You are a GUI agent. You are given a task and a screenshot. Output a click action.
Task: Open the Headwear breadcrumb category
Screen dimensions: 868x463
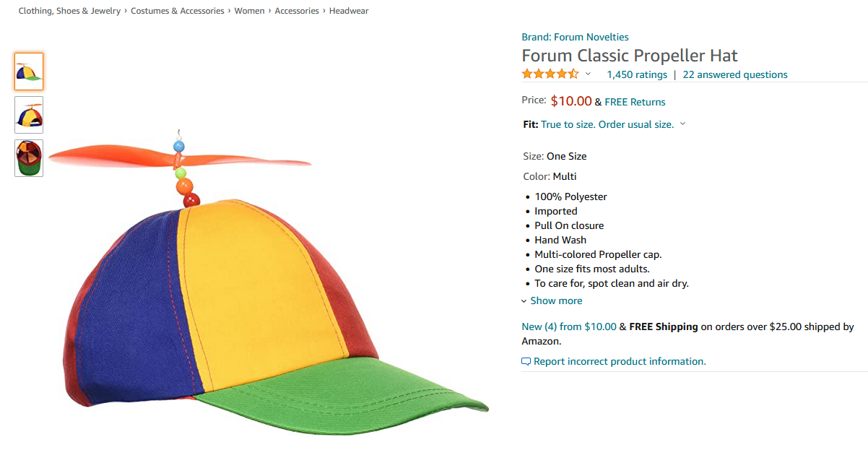(x=349, y=11)
